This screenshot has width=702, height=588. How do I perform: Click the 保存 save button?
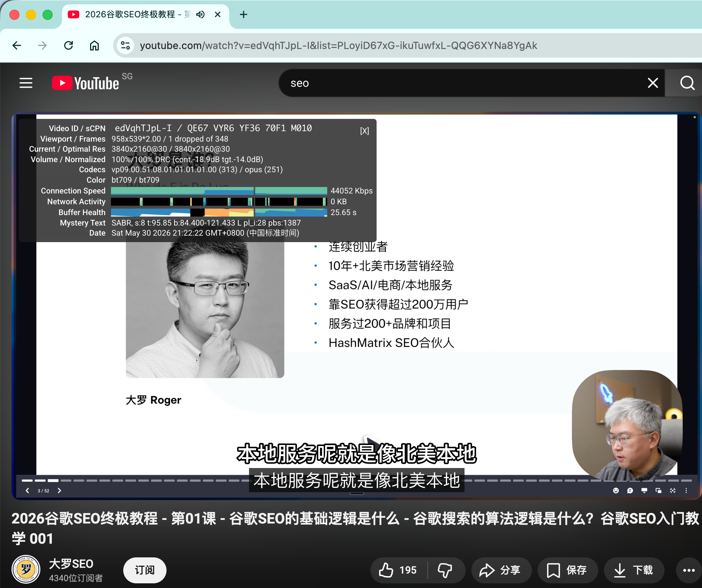(x=567, y=570)
